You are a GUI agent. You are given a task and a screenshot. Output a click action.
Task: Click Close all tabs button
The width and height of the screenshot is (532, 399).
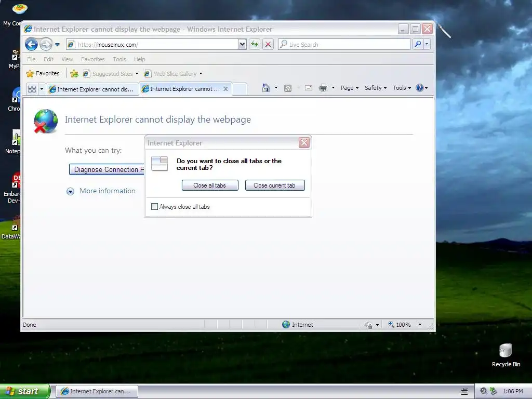(210, 185)
